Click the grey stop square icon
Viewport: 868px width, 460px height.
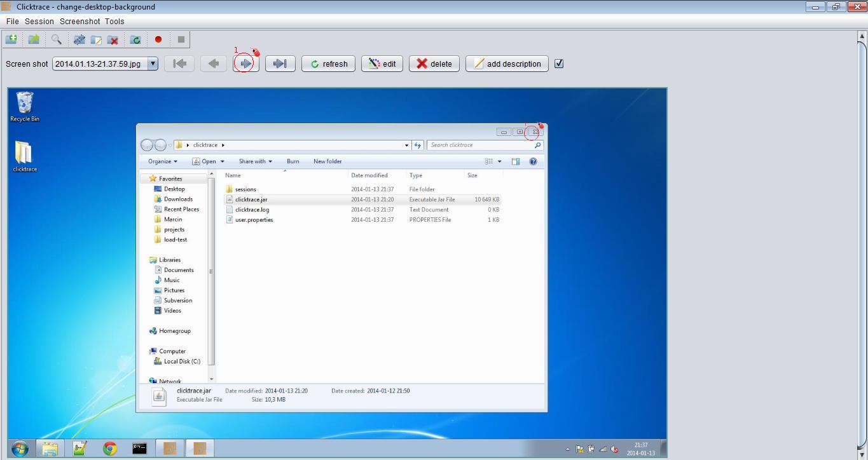click(x=181, y=39)
